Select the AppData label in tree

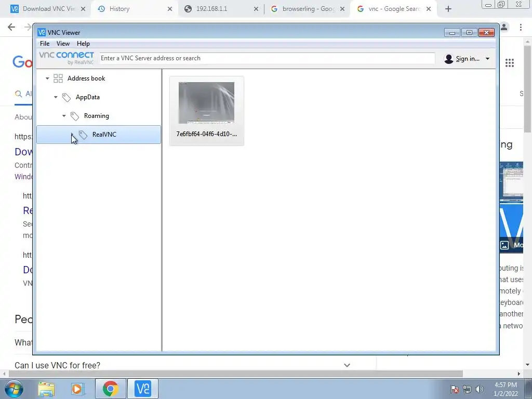pos(87,97)
